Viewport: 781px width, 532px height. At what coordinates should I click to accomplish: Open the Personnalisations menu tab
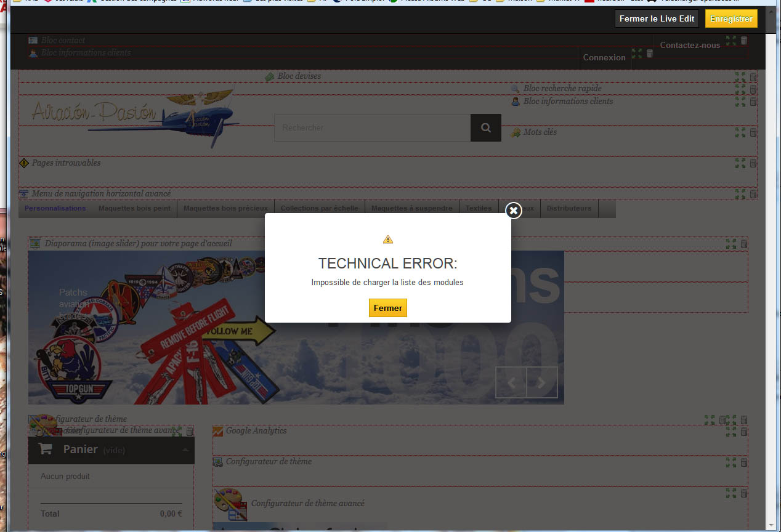[55, 208]
